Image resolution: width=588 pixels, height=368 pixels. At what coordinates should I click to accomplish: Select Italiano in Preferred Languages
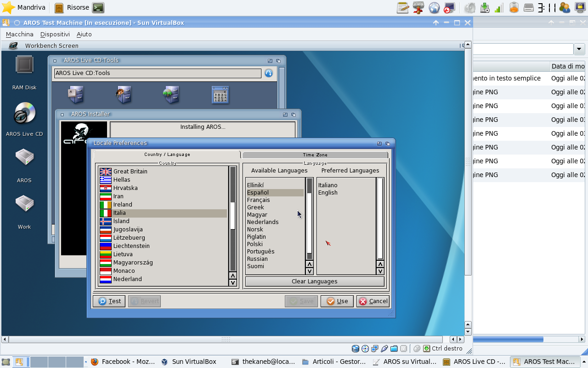click(x=346, y=185)
